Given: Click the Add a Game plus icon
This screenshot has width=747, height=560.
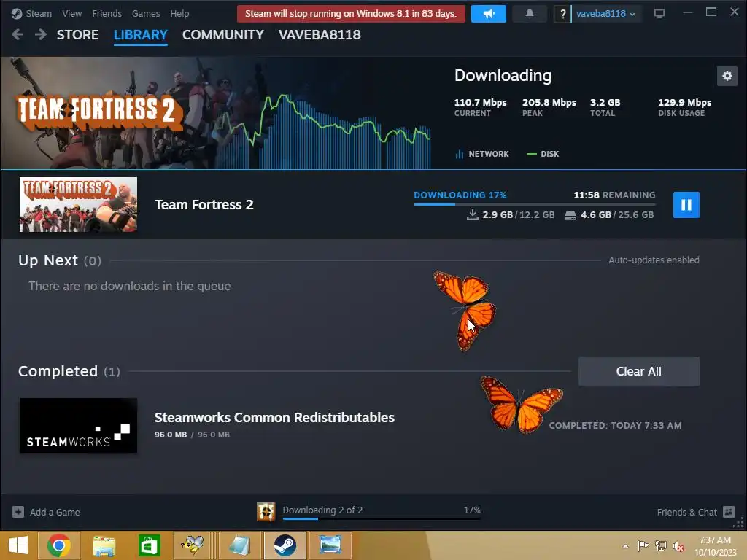Looking at the screenshot, I should (18, 512).
